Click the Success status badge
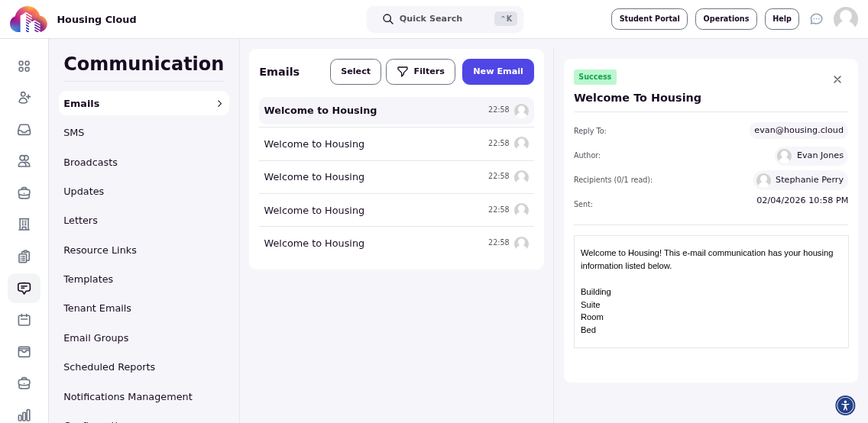 tap(595, 77)
